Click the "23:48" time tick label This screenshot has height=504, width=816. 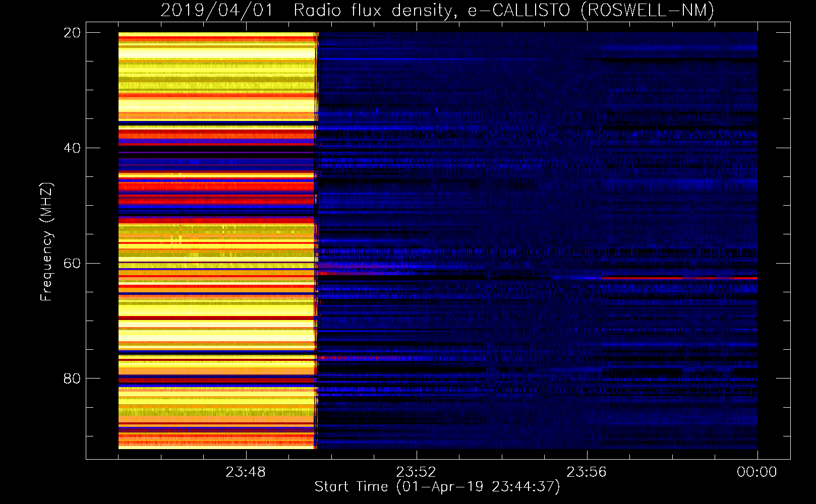pyautogui.click(x=246, y=472)
